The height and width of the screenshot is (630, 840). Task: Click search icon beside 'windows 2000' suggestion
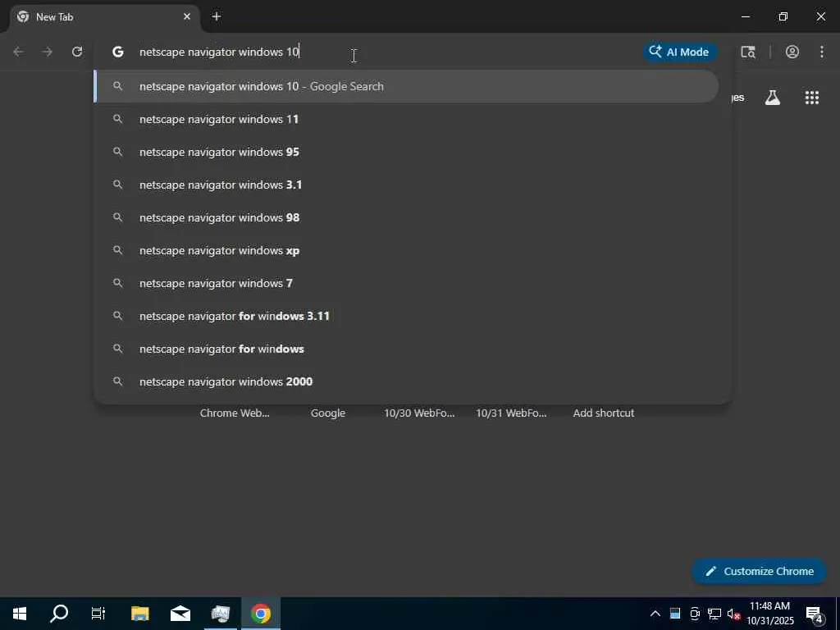(x=118, y=381)
